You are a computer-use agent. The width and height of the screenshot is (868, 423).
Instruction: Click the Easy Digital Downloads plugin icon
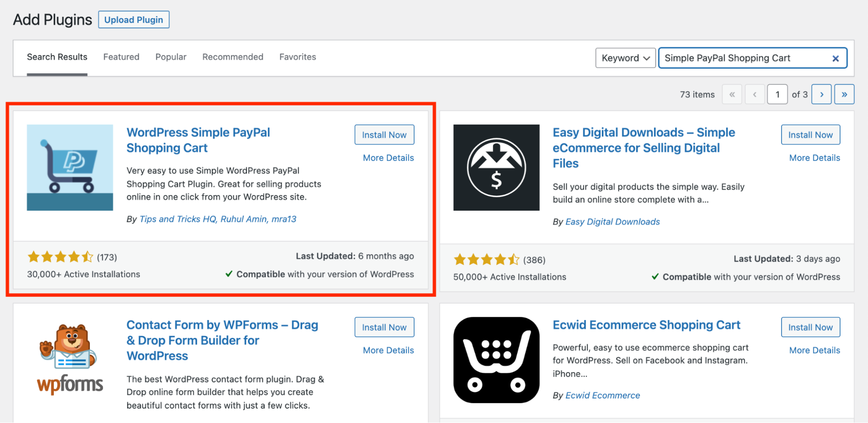click(496, 168)
